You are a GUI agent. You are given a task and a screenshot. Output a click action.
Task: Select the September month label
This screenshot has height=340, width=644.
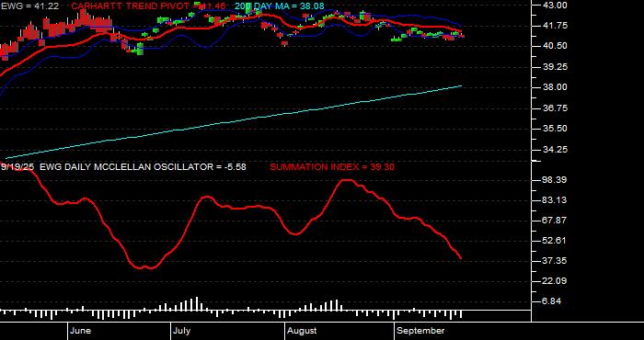click(420, 331)
